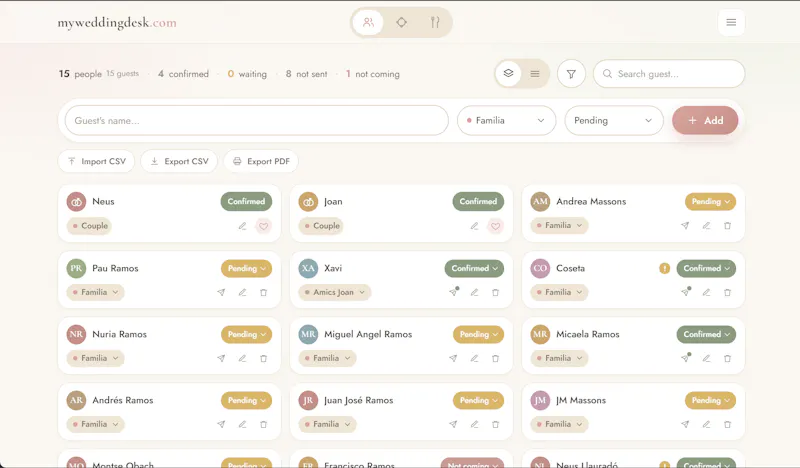800x468 pixels.
Task: Click the heart icon on Neus card
Action: click(263, 226)
